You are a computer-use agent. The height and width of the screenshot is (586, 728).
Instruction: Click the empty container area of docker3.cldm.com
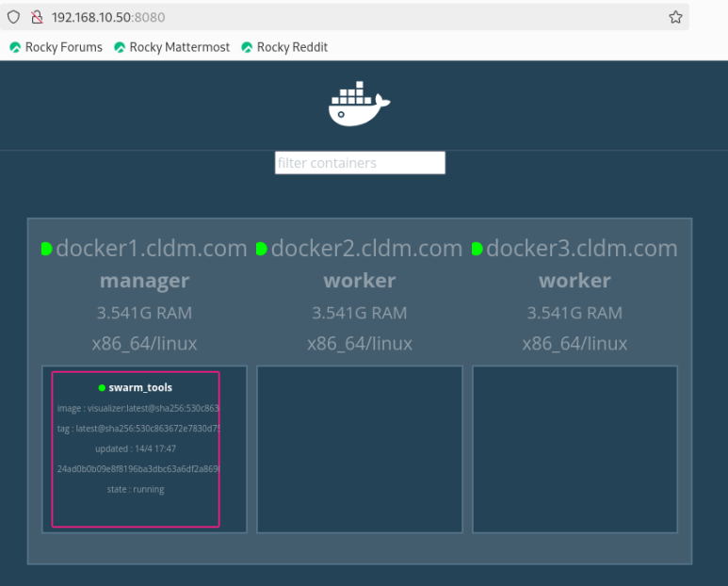574,449
